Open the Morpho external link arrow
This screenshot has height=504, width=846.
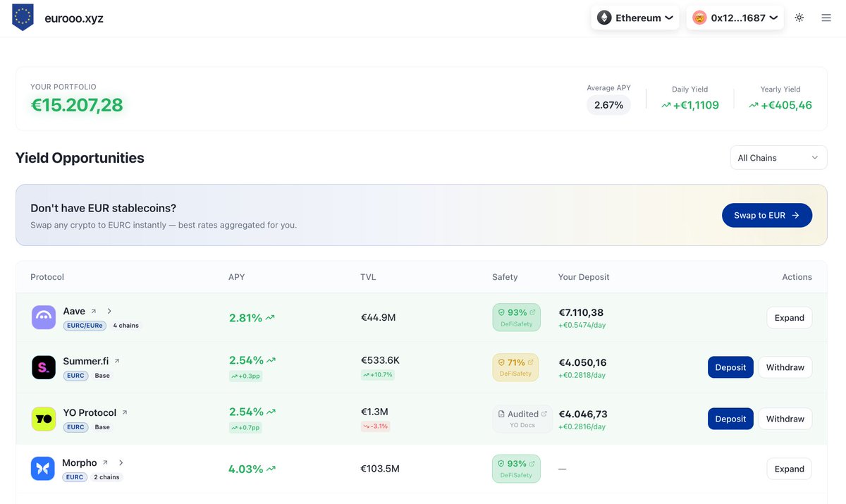(x=105, y=463)
